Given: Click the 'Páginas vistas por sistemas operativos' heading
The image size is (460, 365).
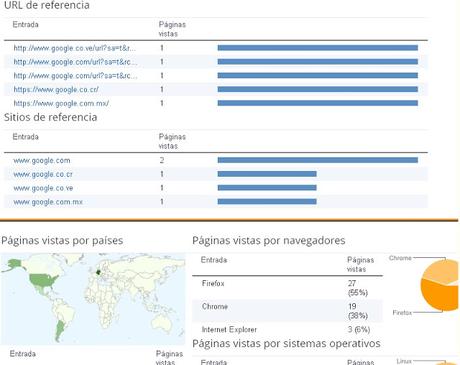Looking at the screenshot, I should point(286,343).
